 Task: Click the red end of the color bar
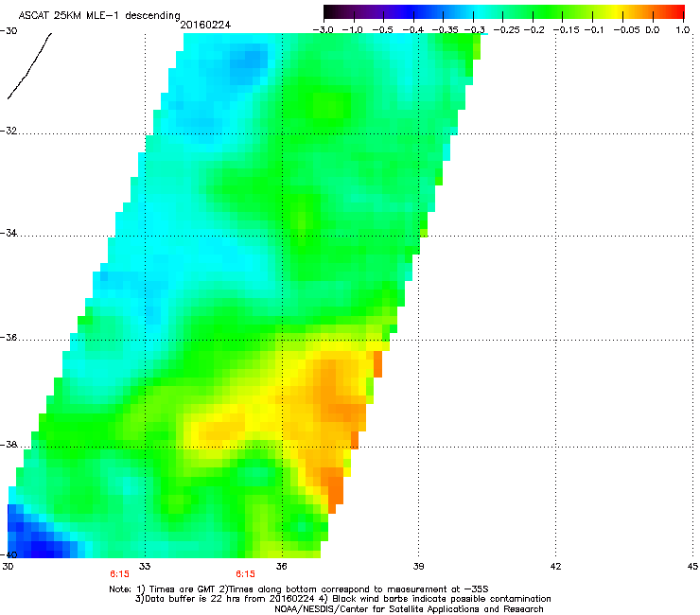click(x=676, y=11)
